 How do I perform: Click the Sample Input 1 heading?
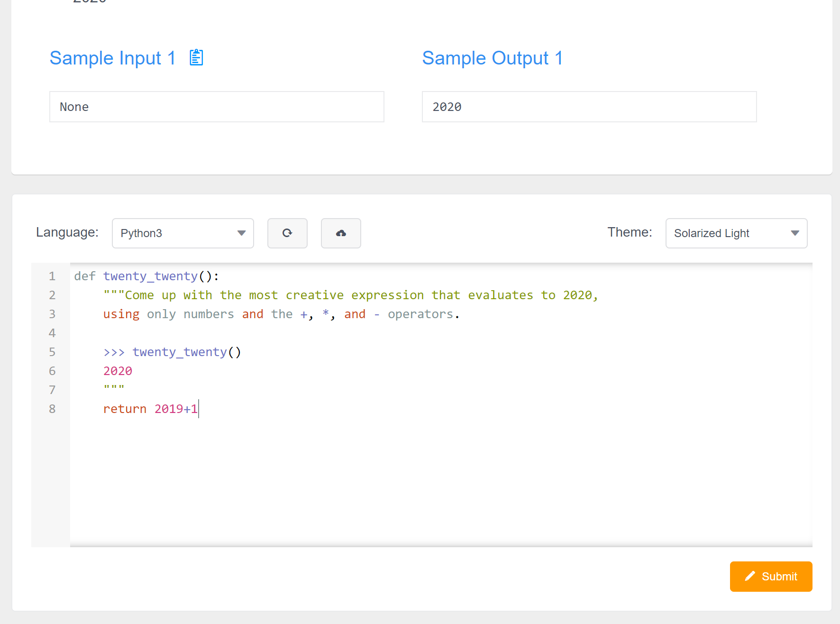coord(112,58)
